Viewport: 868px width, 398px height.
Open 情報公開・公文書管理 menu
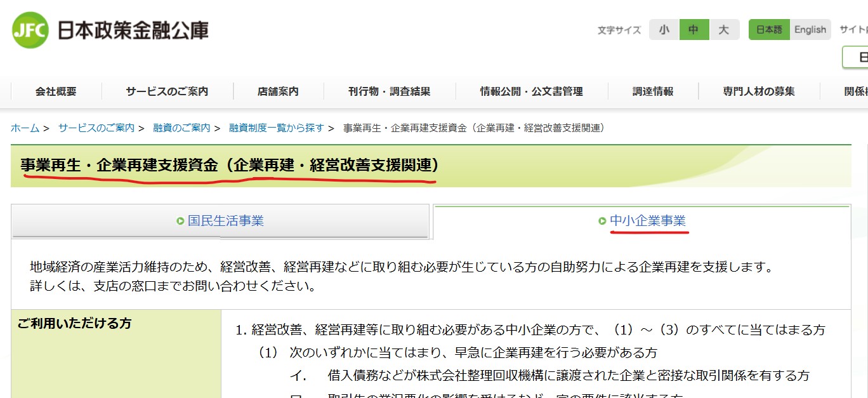point(531,91)
